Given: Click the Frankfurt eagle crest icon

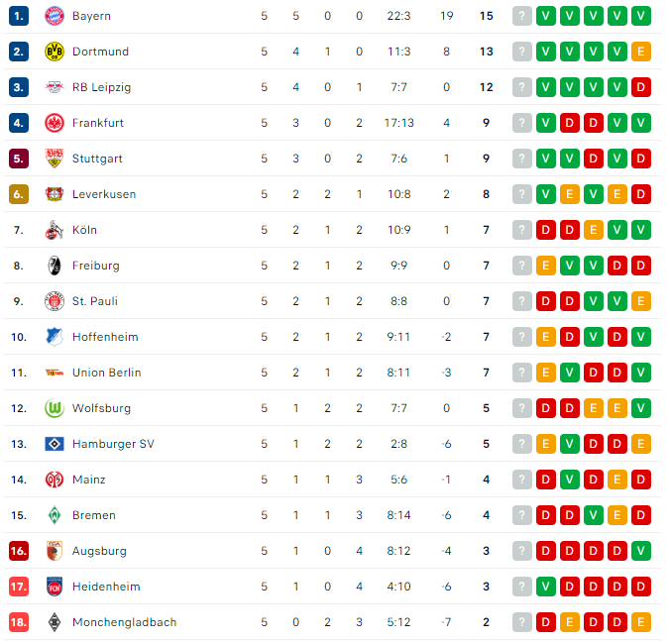Looking at the screenshot, I should [54, 123].
